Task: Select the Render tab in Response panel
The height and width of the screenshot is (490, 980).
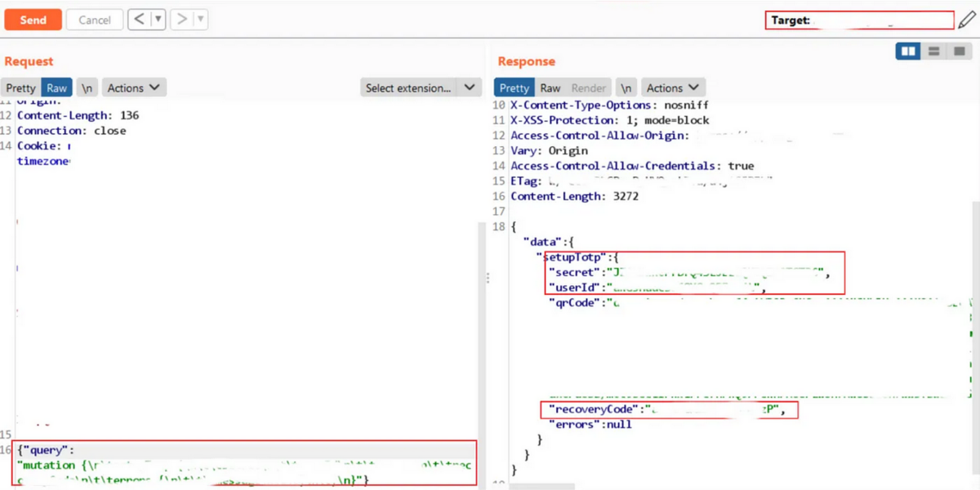Action: click(x=589, y=87)
